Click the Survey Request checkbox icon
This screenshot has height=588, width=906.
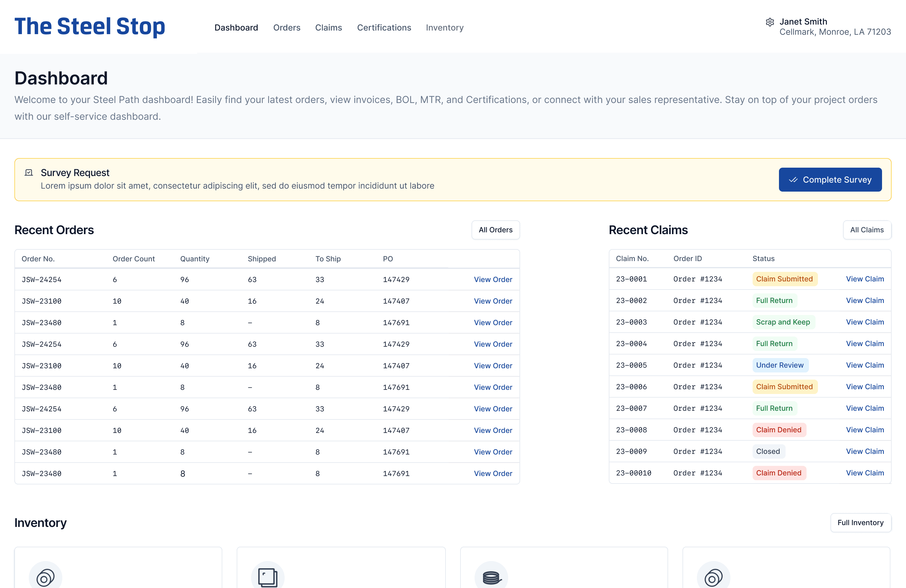(28, 173)
